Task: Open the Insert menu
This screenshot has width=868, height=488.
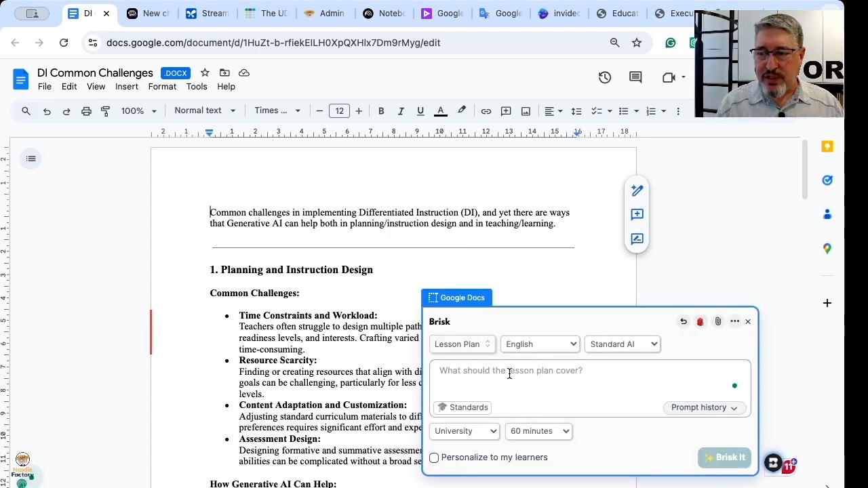Action: [x=127, y=87]
